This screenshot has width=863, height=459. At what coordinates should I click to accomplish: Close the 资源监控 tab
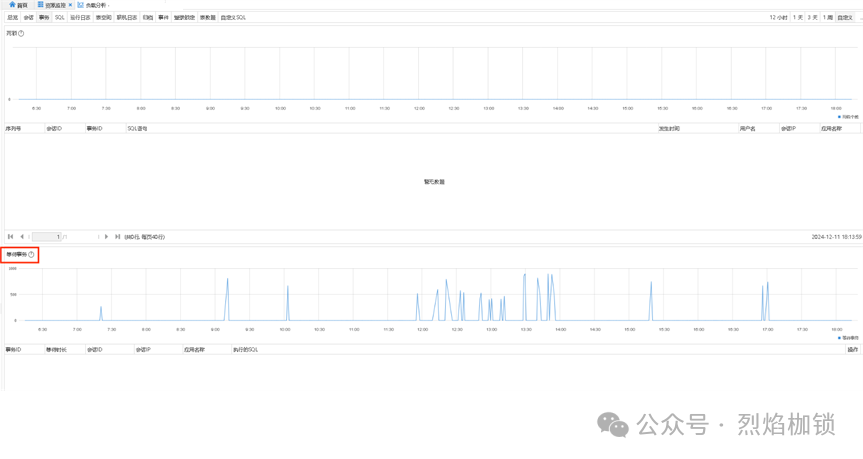click(70, 5)
